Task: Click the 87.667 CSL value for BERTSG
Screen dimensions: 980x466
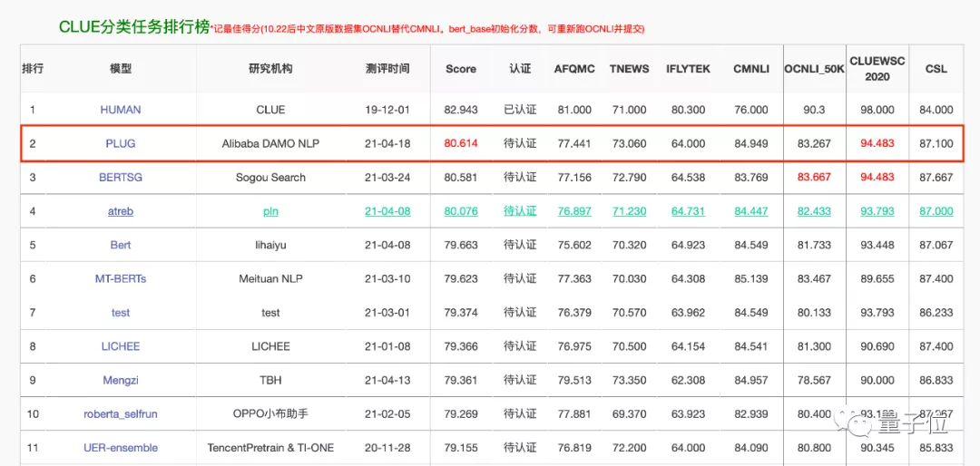Action: click(936, 177)
